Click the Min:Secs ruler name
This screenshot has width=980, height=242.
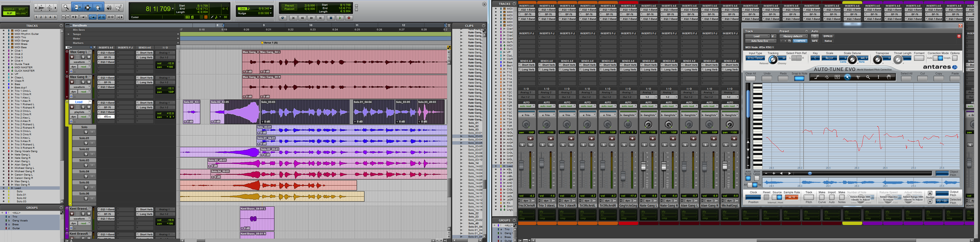coord(79,30)
